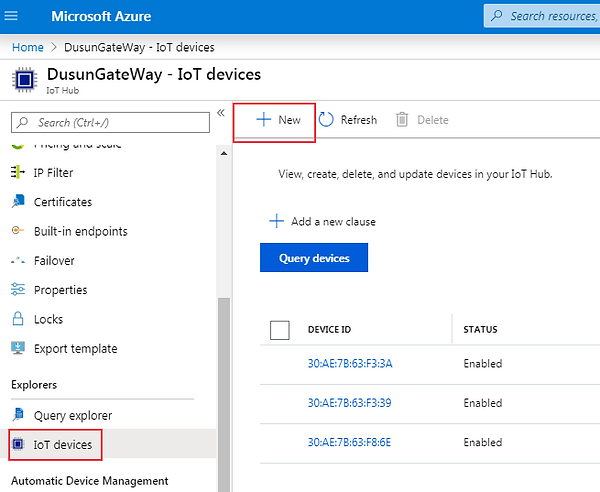The image size is (600, 492).
Task: Open device 30:AE:7B:63:F3:39
Action: [x=350, y=403]
